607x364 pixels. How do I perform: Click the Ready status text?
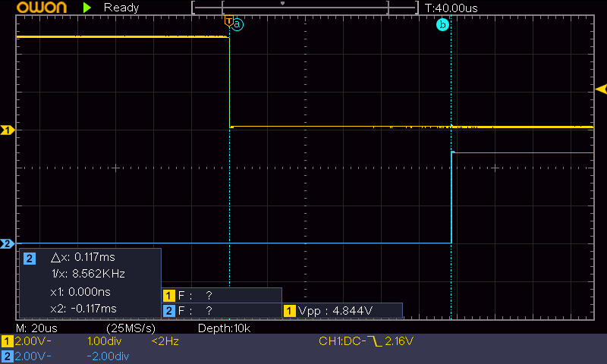121,8
